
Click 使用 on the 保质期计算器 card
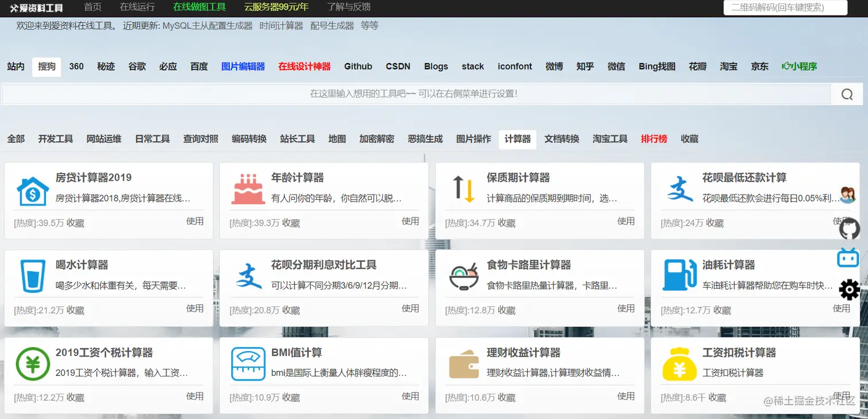point(626,221)
